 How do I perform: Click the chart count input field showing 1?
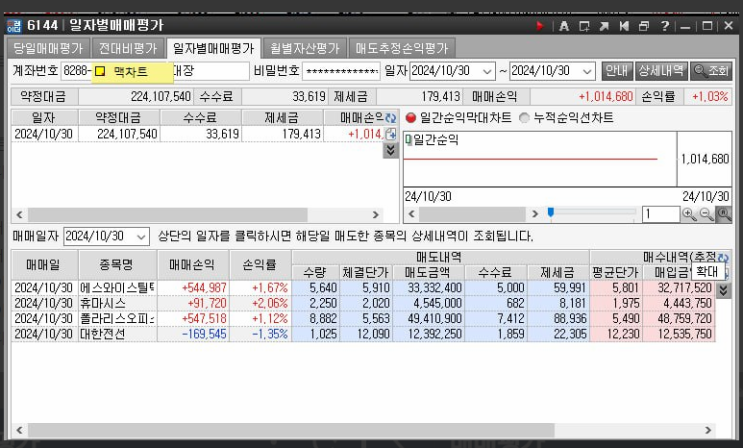click(x=661, y=214)
